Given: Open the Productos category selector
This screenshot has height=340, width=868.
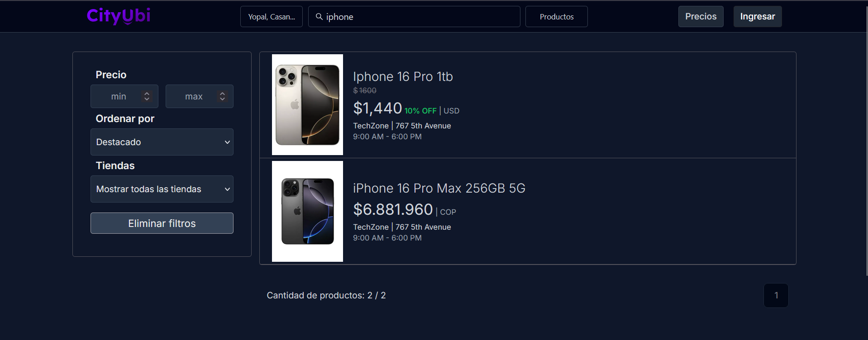Looking at the screenshot, I should tap(556, 17).
